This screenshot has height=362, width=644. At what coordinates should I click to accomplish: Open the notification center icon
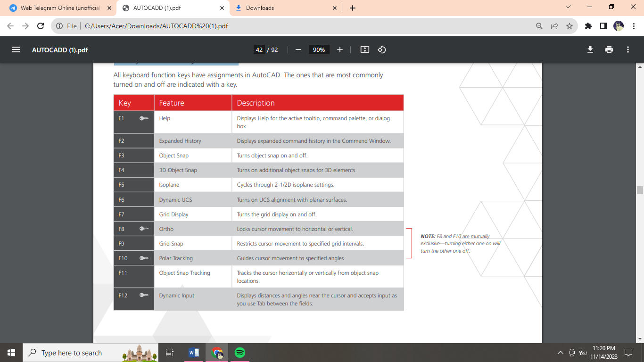[628, 353]
